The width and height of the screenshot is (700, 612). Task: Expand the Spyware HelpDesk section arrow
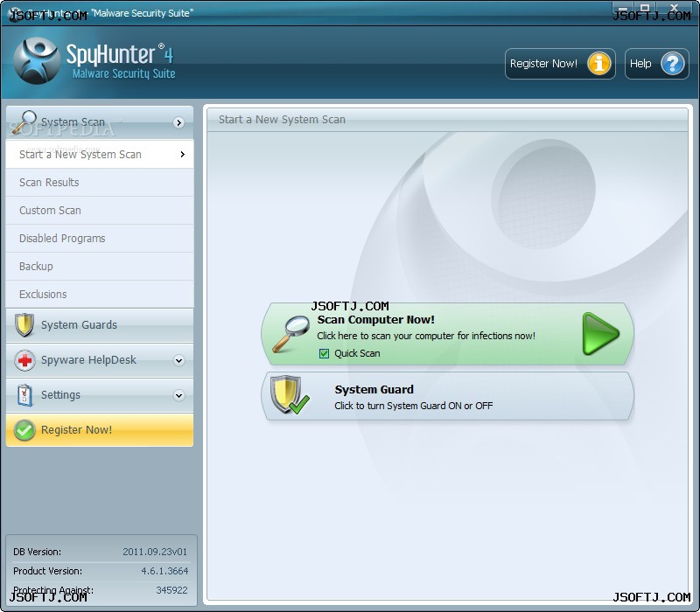(x=179, y=360)
